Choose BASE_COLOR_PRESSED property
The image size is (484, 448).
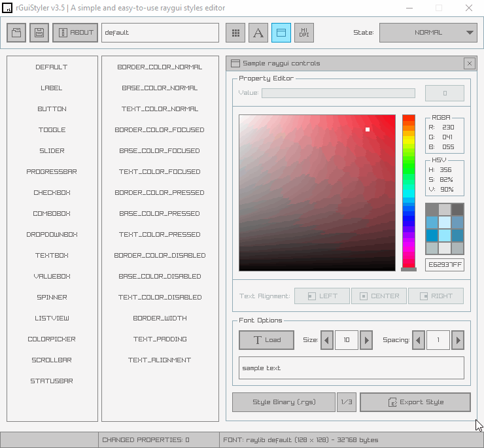click(160, 214)
